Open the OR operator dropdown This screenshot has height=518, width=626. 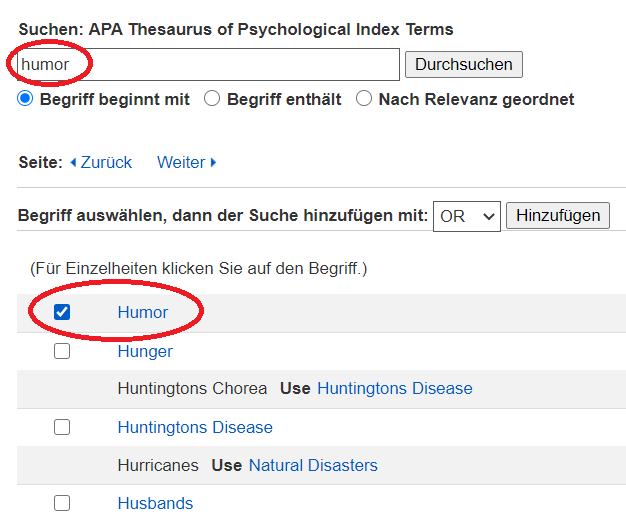pos(466,216)
